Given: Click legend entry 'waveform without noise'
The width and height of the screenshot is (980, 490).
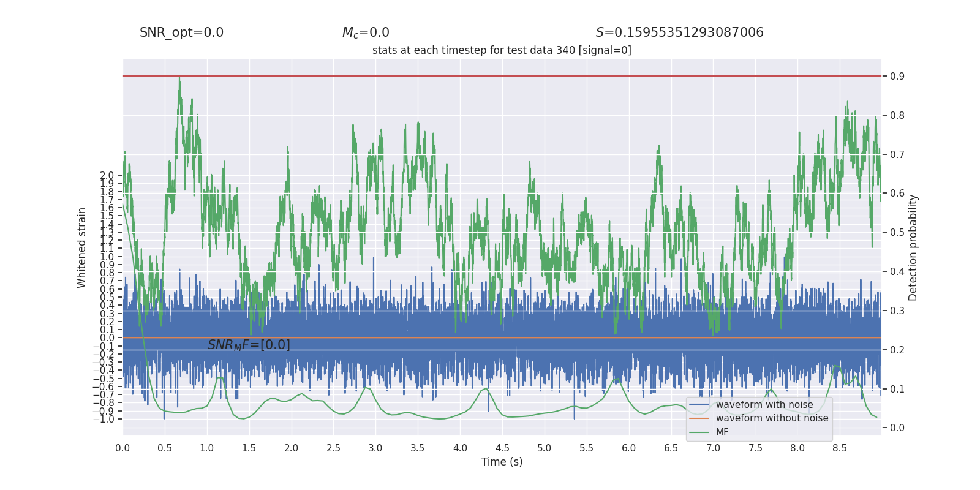Looking at the screenshot, I should 772,418.
